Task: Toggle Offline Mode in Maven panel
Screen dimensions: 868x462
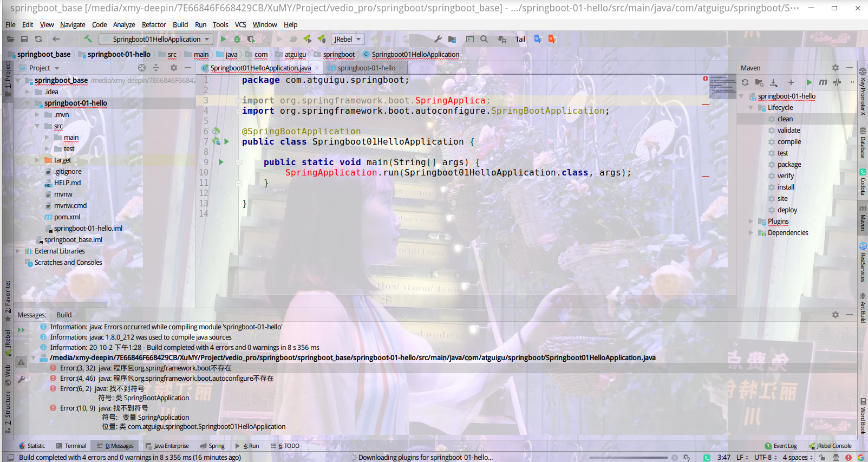Action: [x=838, y=82]
